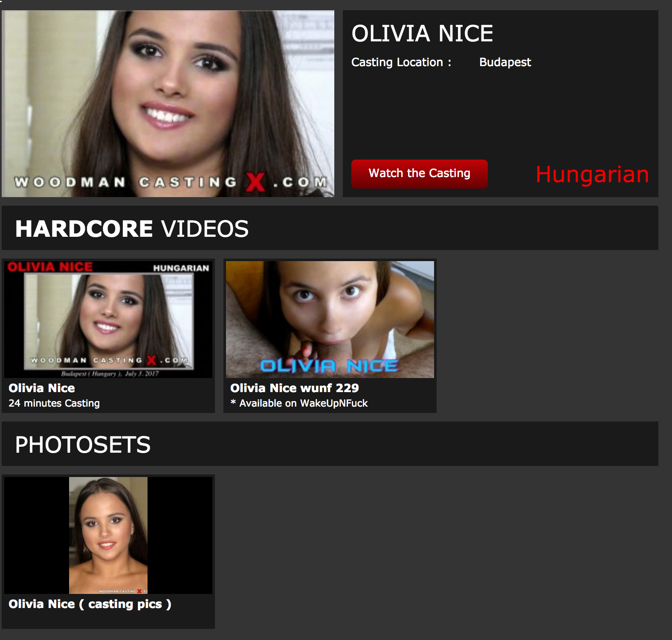Click the HARDCORE VIDEOS section header
This screenshot has width=672, height=640.
[132, 229]
